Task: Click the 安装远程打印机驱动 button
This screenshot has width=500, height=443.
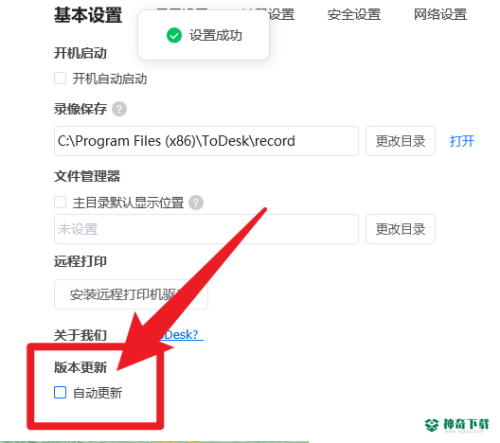Action: 131,294
